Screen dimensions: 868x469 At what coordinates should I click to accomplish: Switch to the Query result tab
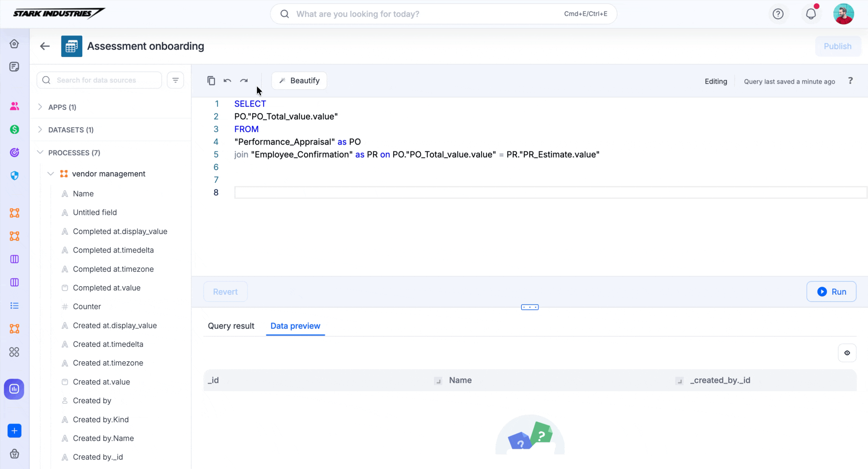231,326
